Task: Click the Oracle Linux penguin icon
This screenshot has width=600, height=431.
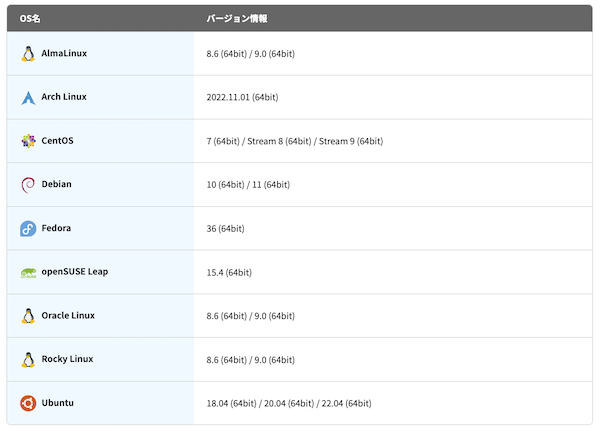Action: [x=28, y=316]
